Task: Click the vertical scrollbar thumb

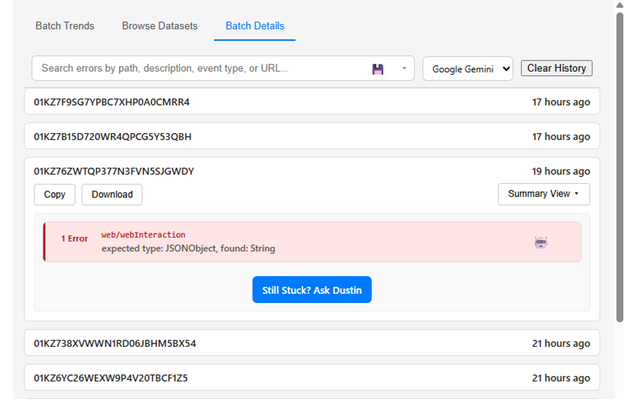Action: pos(620,167)
